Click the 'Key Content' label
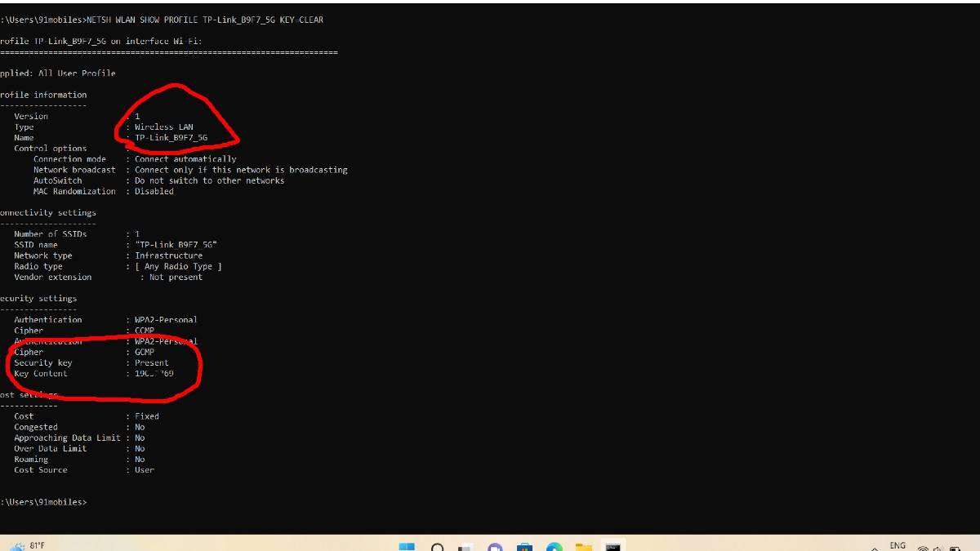This screenshot has height=551, width=980. pyautogui.click(x=41, y=373)
